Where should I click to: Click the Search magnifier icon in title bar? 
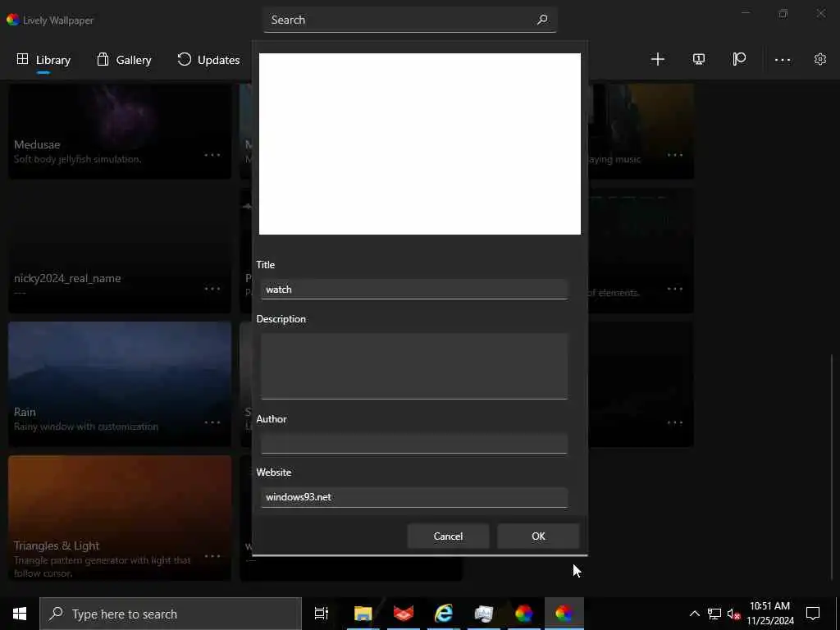pyautogui.click(x=542, y=20)
